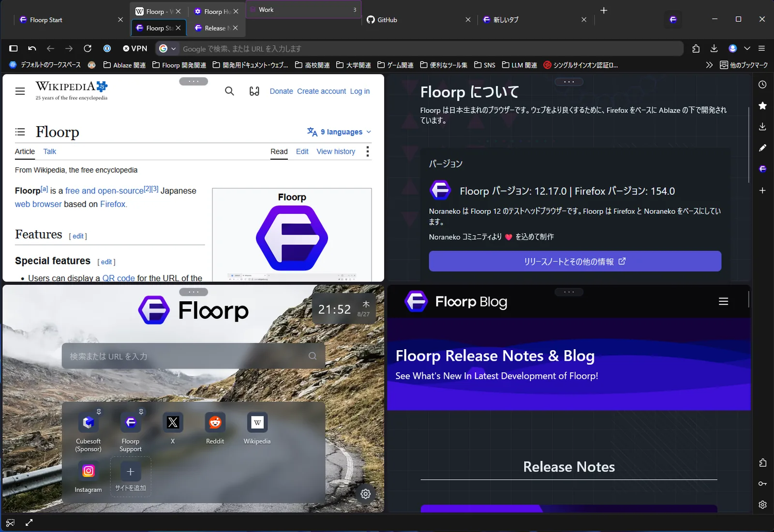
Task: Click the サイトを追加 add site tile
Action: click(x=130, y=476)
